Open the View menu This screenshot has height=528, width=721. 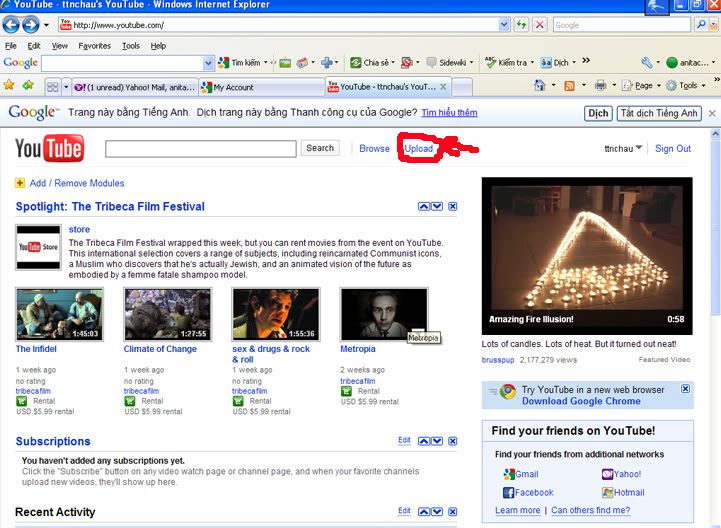coord(59,46)
